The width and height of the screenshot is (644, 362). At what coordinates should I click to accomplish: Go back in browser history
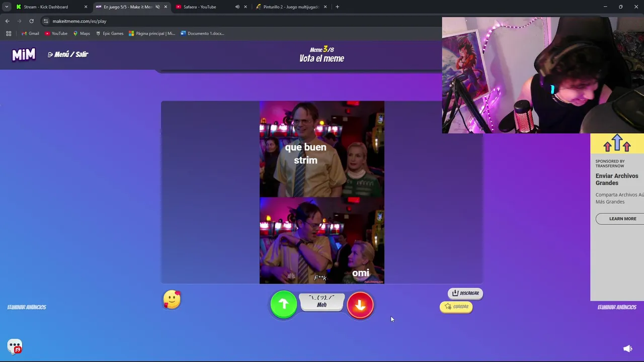click(x=8, y=21)
